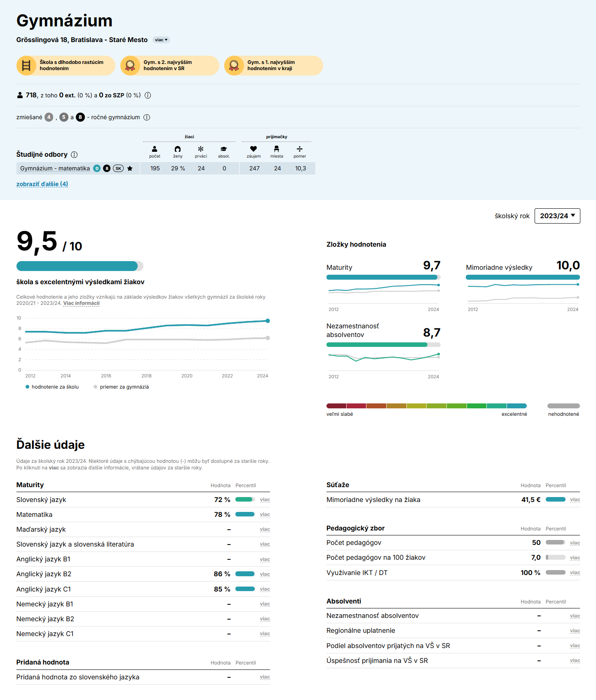Click the heart icon in záujem column
Viewport: 596px width, 700px height.
(253, 149)
